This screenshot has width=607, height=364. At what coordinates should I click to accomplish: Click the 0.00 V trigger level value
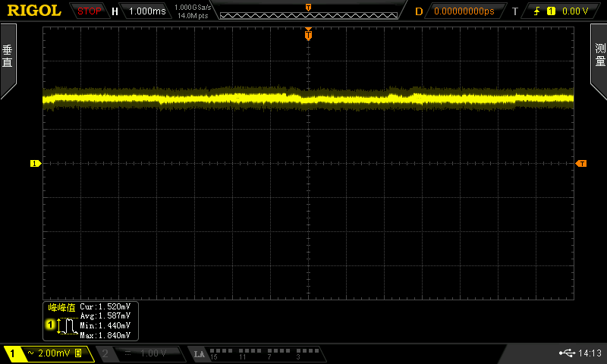pyautogui.click(x=575, y=11)
